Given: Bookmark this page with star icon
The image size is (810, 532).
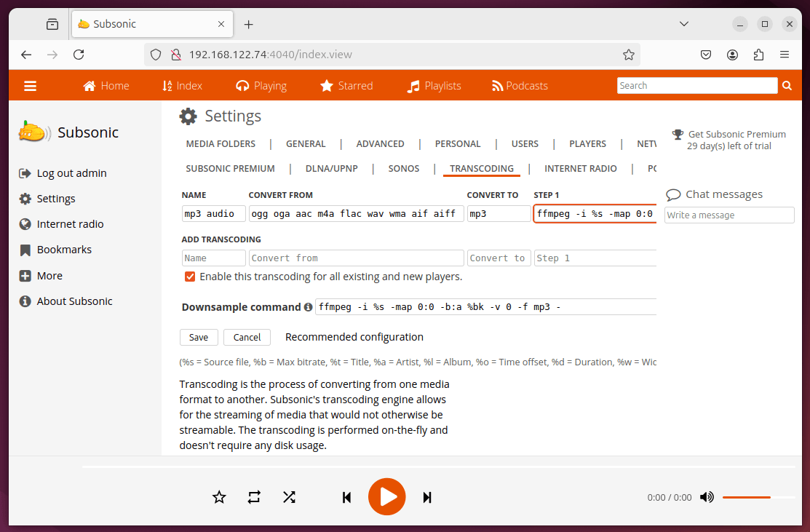Looking at the screenshot, I should pyautogui.click(x=628, y=55).
